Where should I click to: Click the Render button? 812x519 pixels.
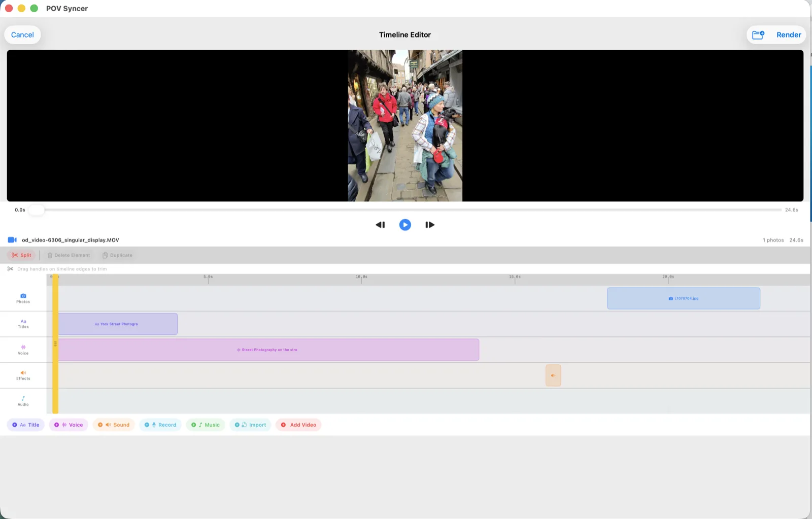pos(789,34)
